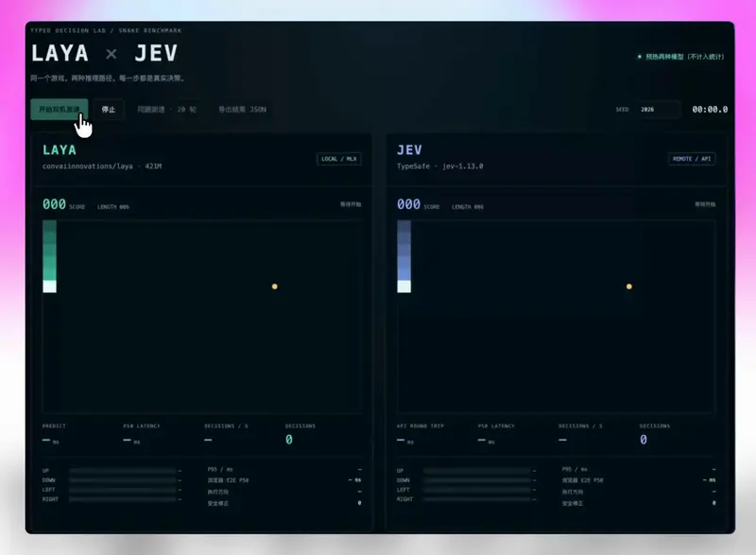Screen dimensions: 756x555
Task: Click the LAYA × JEV main heading
Action: (x=105, y=53)
